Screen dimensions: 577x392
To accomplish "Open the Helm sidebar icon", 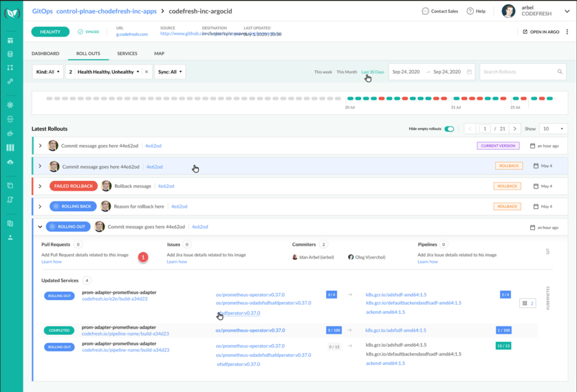I will click(10, 119).
